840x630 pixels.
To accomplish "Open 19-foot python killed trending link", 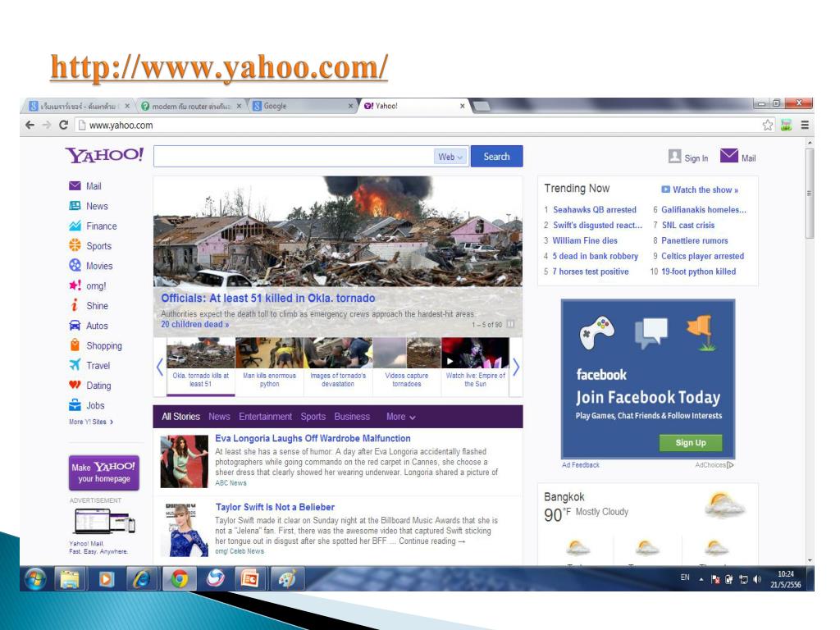I will (x=699, y=272).
